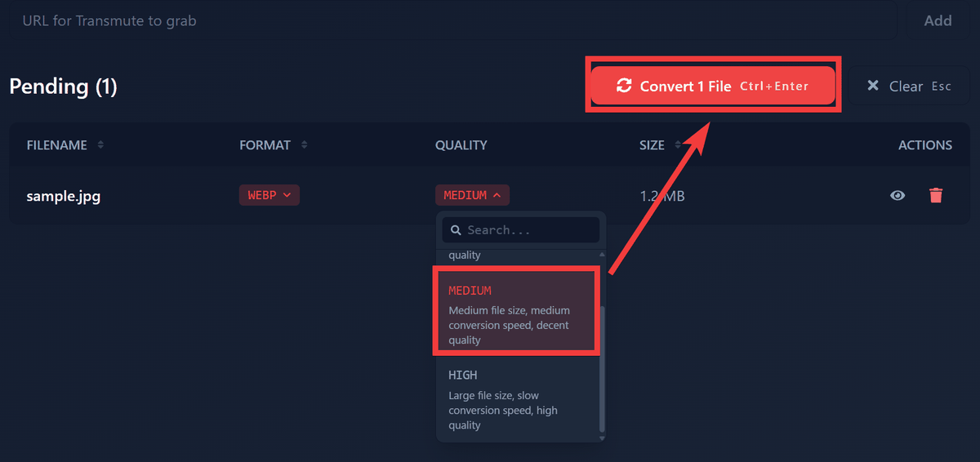Focus the quality Search field

521,230
